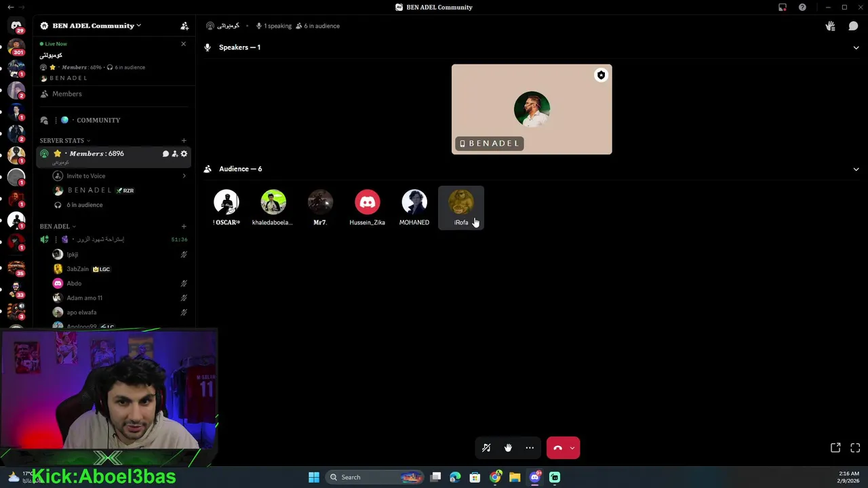Open the three-dot more options button
Viewport: 868px width, 488px height.
tap(530, 448)
